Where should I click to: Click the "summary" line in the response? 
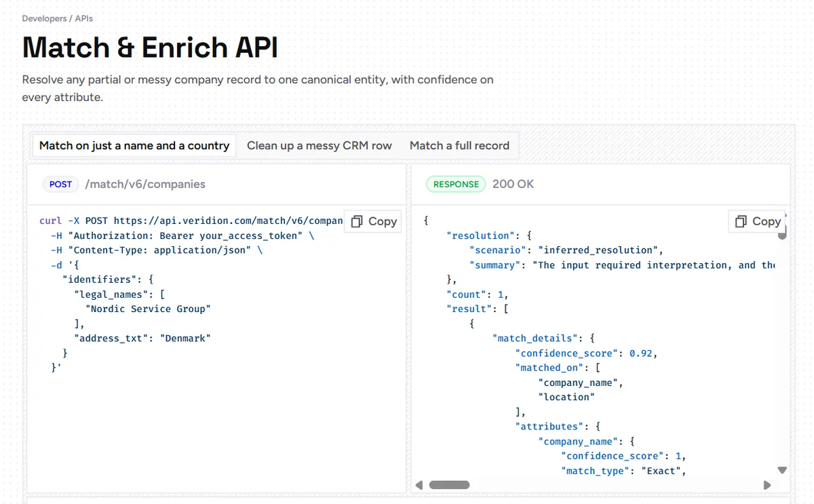click(622, 265)
